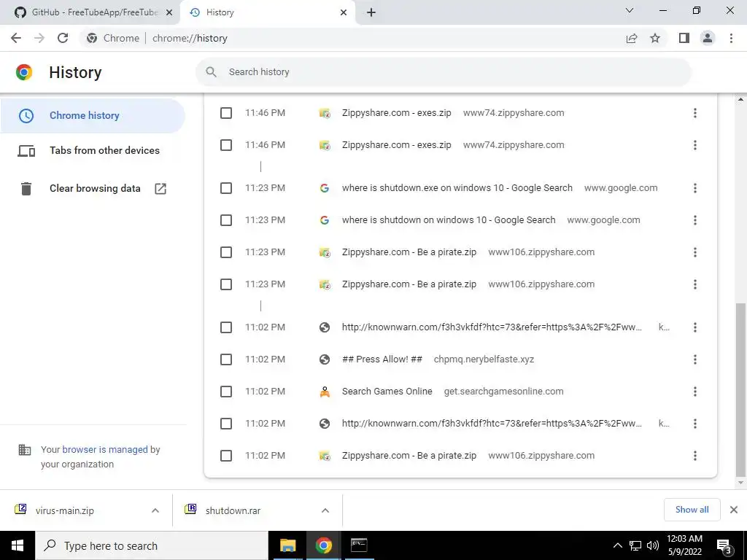Open Chrome's three-dot main menu
The image size is (747, 560).
(731, 38)
